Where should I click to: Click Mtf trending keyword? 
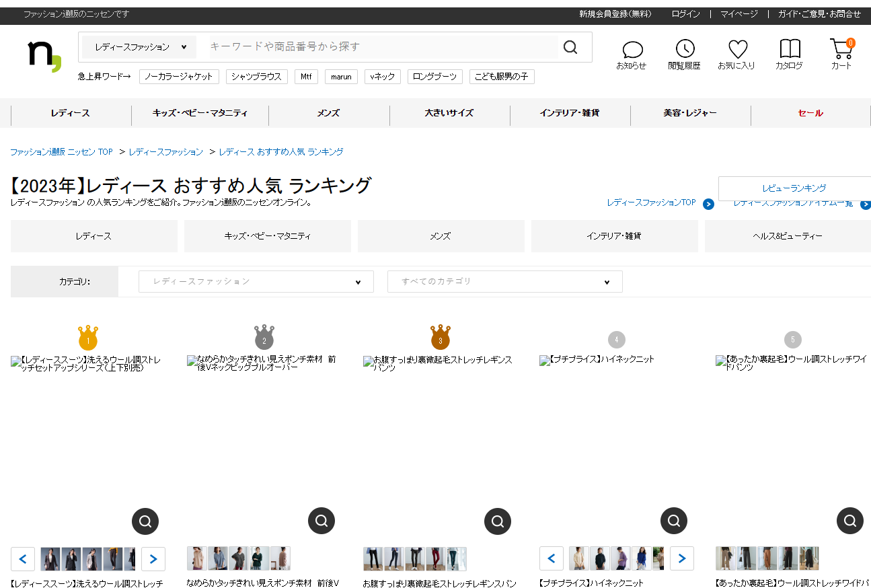coord(306,77)
